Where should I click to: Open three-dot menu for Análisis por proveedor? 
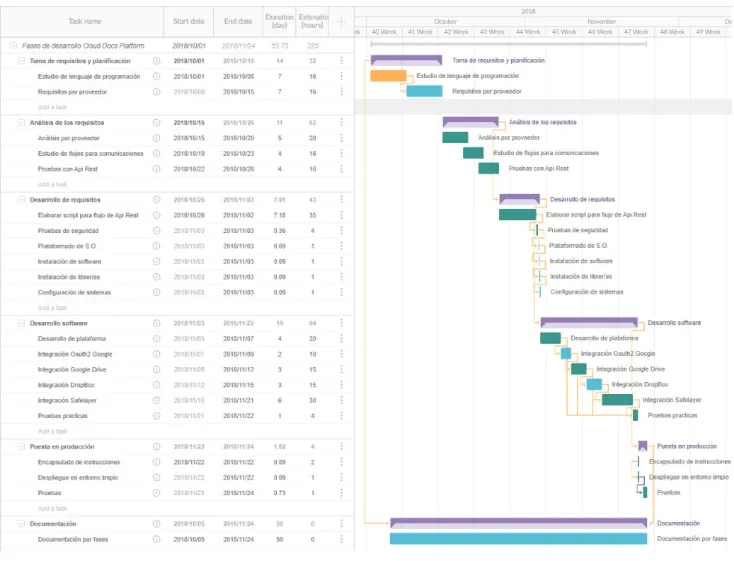point(341,138)
